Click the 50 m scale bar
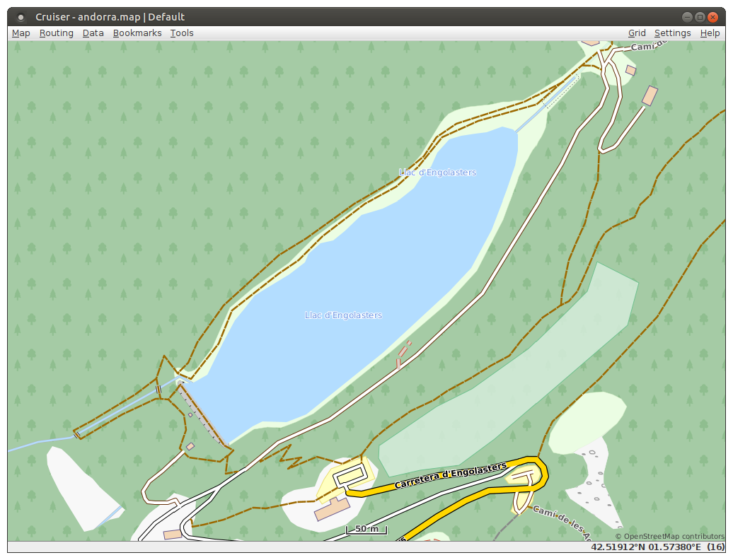733x560 pixels. tap(366, 529)
